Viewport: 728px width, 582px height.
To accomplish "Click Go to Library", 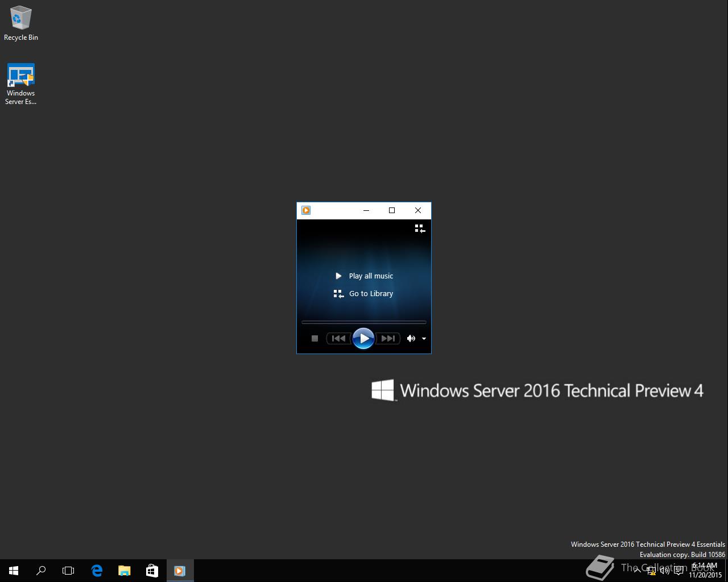I will (364, 294).
